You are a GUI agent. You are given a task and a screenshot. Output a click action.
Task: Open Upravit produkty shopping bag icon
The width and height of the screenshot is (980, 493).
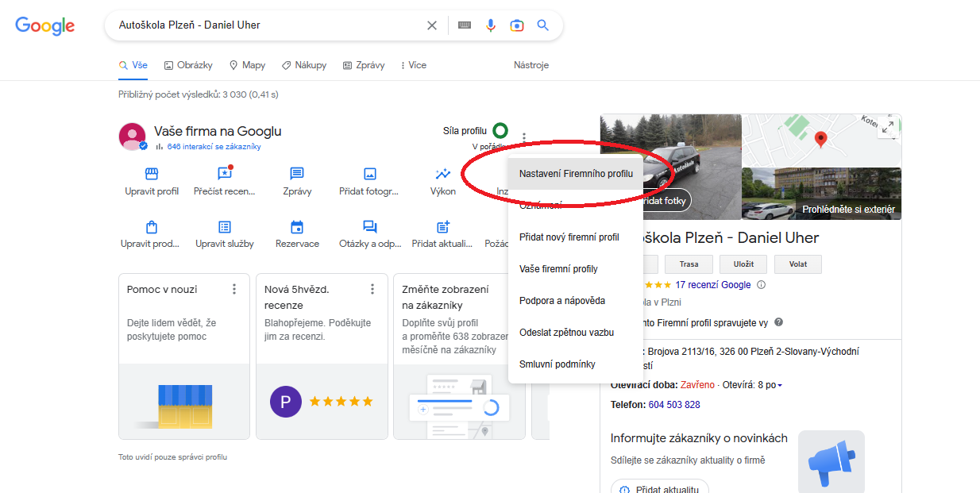152,226
